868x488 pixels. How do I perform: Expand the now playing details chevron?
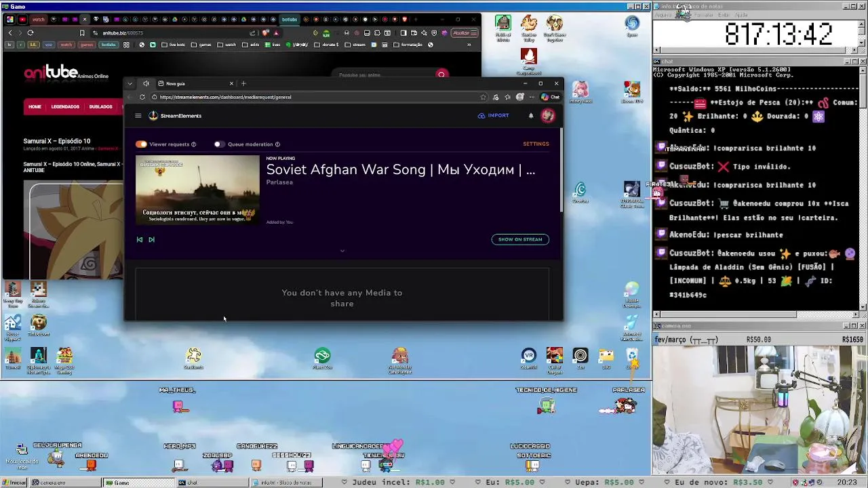342,251
